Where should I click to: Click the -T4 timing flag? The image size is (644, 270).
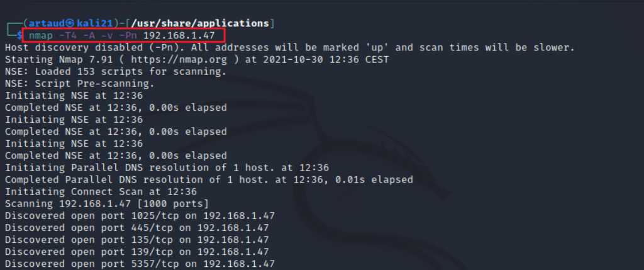click(68, 35)
